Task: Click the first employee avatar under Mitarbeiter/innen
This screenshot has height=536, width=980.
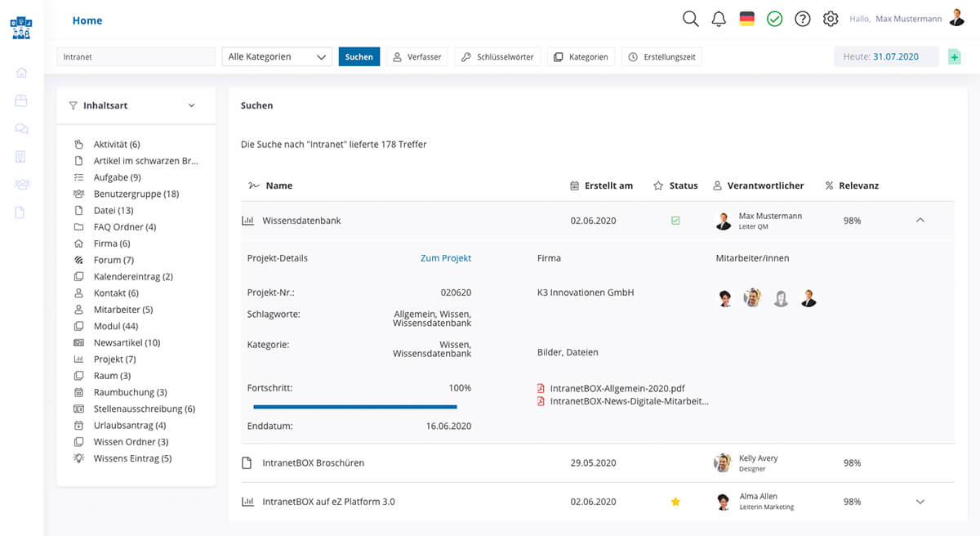Action: point(725,298)
